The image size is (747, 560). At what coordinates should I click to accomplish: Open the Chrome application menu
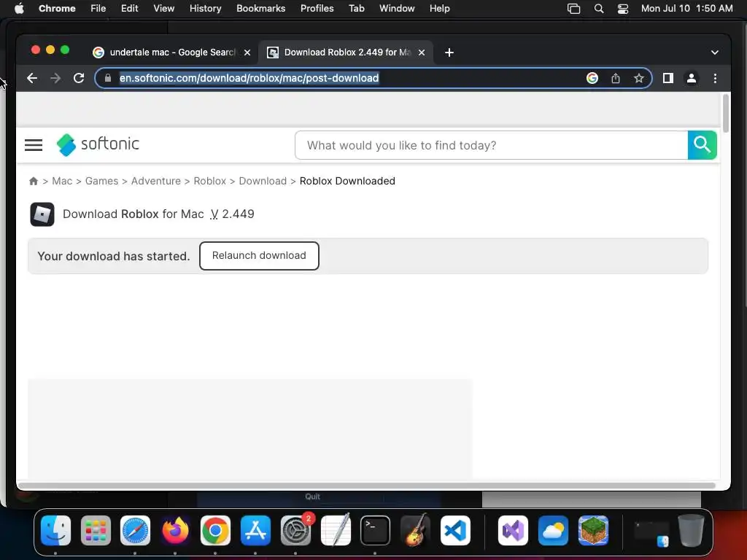tap(57, 9)
